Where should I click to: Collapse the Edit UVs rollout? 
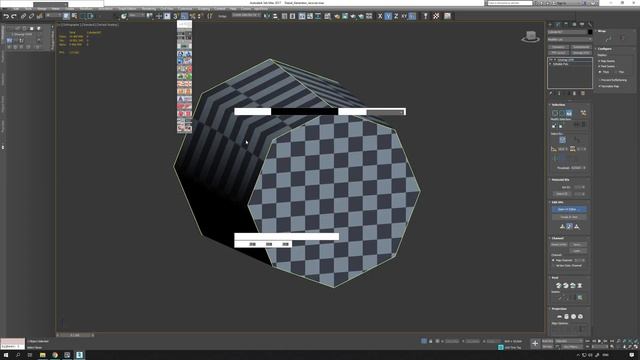click(558, 202)
